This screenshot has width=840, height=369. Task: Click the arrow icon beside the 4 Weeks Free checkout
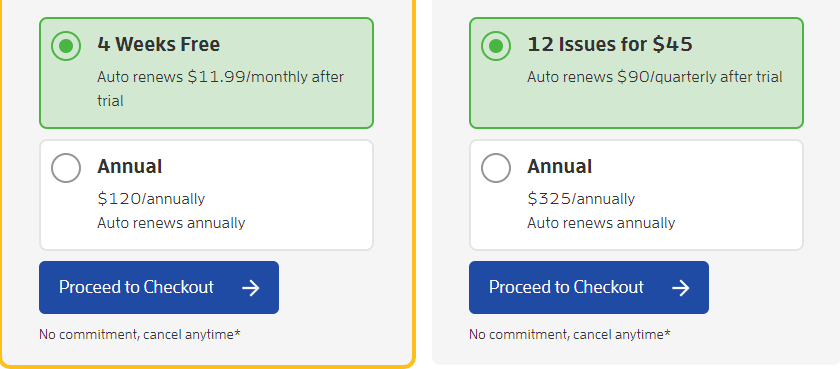pyautogui.click(x=251, y=288)
